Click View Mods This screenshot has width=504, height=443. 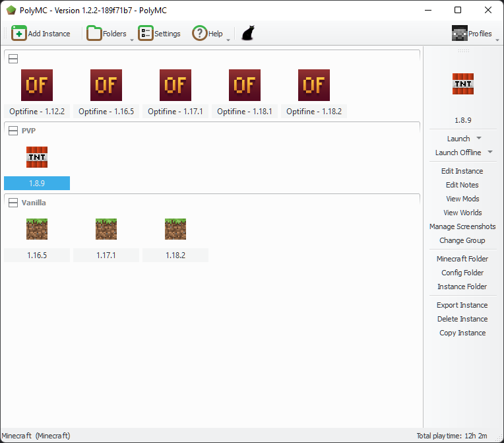coord(462,199)
